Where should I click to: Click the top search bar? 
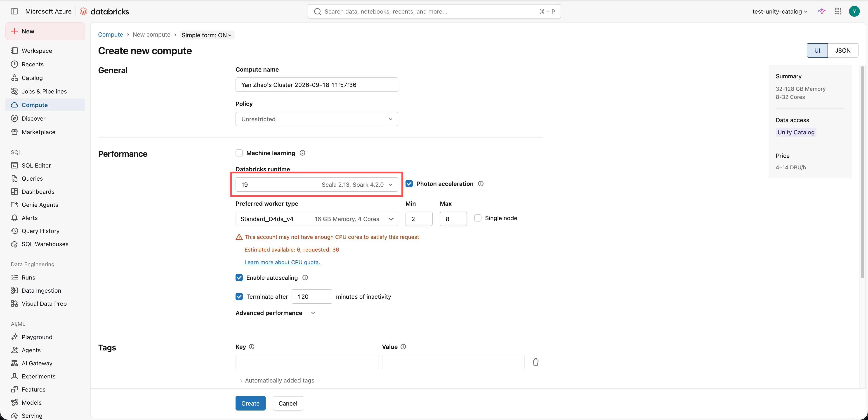434,12
